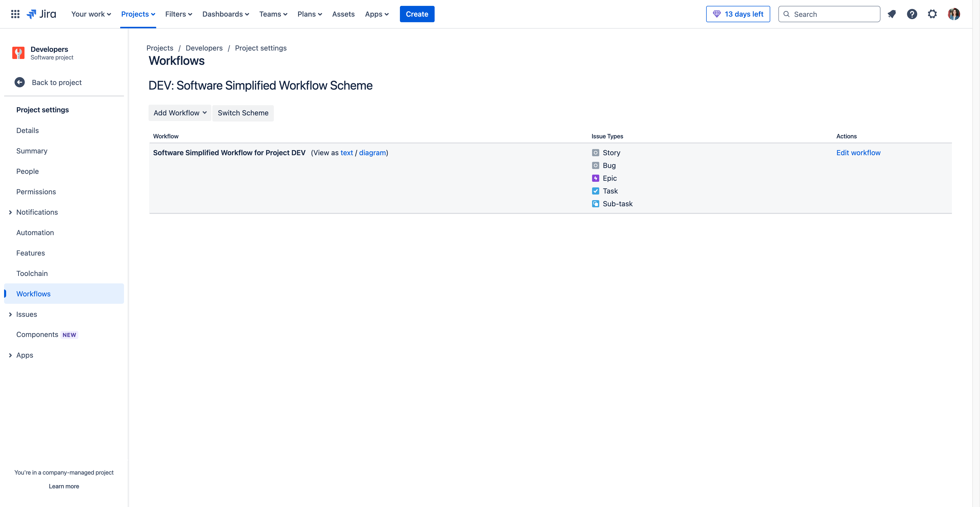980x507 pixels.
Task: Expand the Issues sidebar section
Action: tap(10, 315)
